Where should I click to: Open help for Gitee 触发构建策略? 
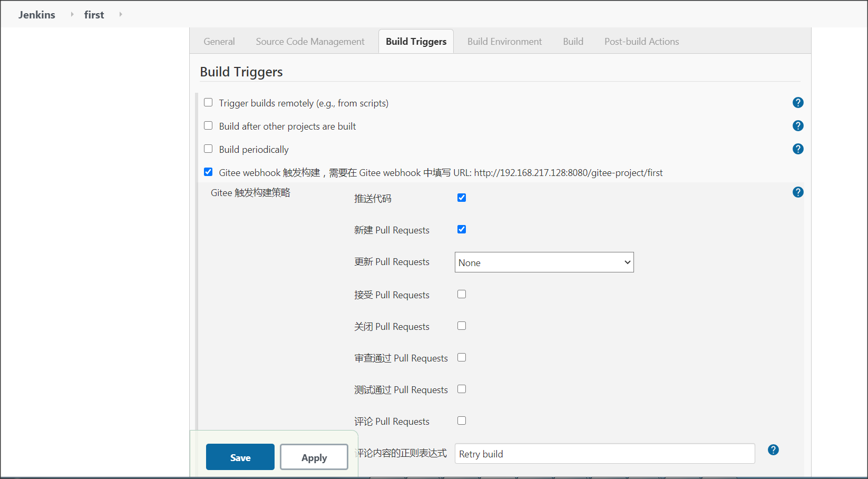798,192
